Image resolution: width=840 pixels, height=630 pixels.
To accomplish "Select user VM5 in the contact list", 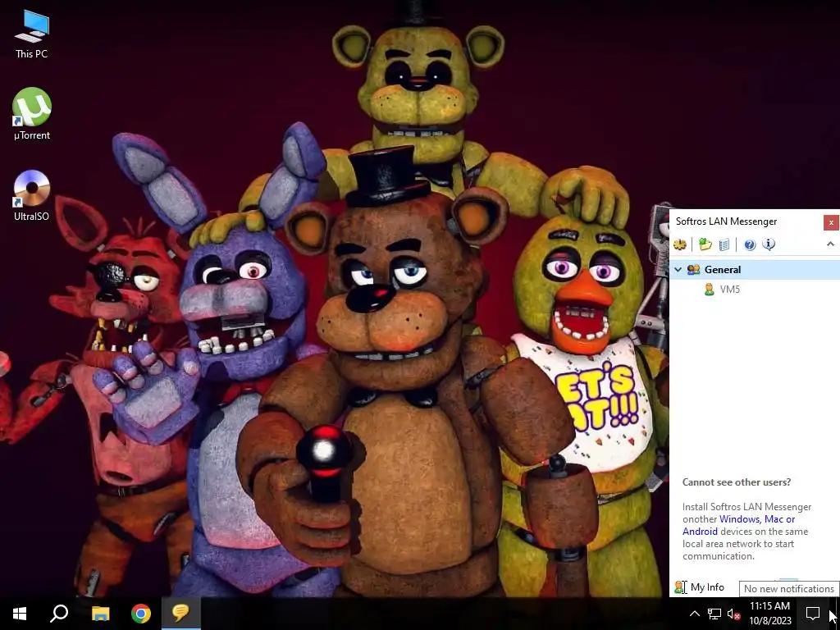I will (729, 290).
